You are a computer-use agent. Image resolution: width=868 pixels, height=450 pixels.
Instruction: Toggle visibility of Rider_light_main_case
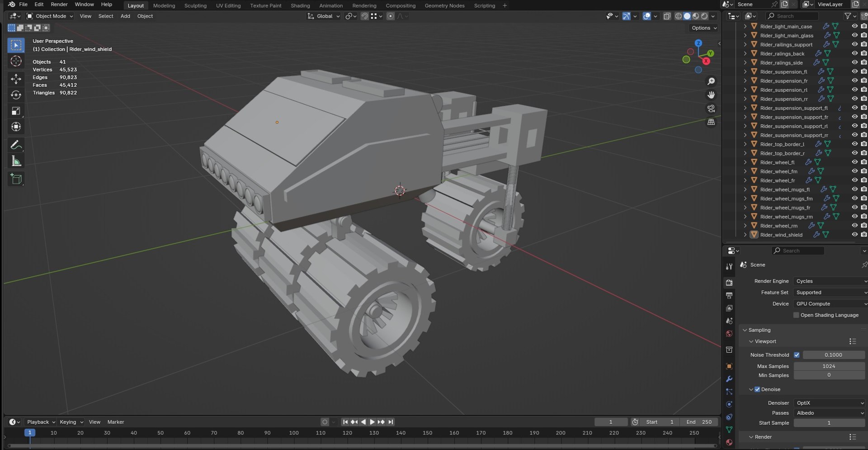tap(854, 27)
